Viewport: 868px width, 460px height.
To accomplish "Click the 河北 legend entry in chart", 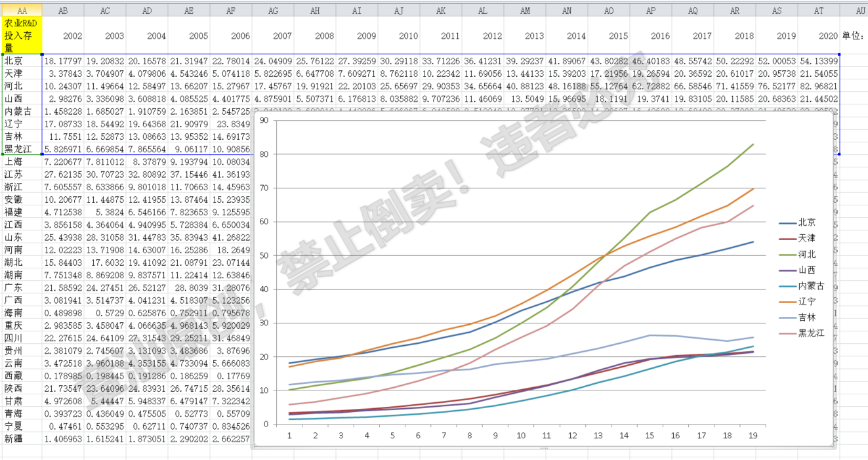I will [x=797, y=255].
